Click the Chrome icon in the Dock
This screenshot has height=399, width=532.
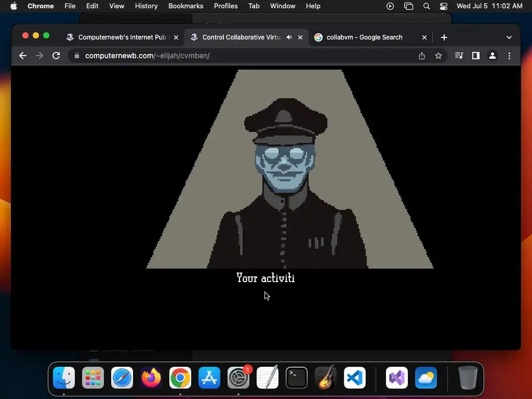click(x=180, y=378)
